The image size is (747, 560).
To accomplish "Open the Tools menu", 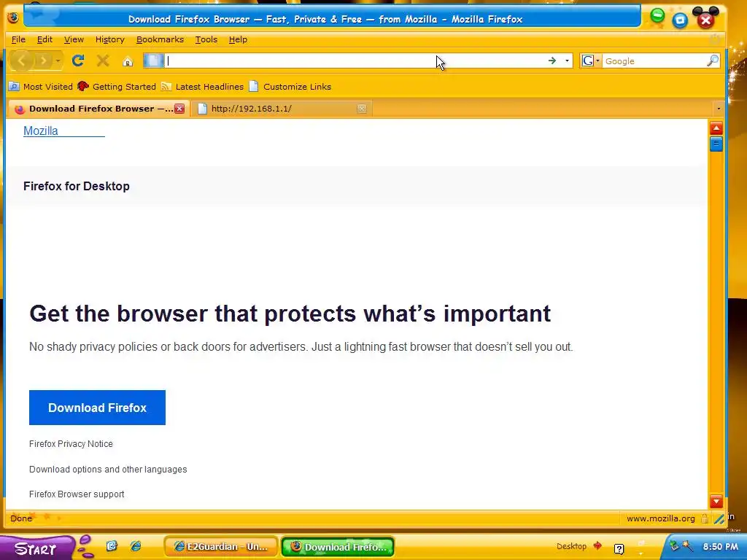I will [206, 39].
